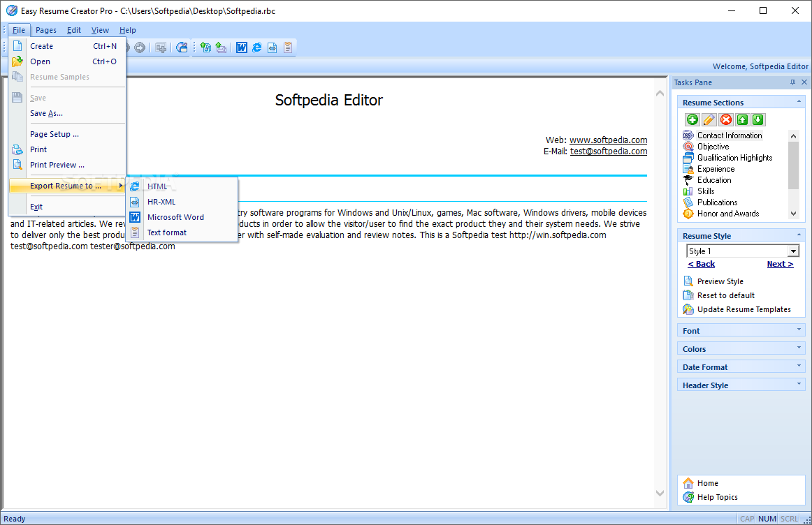Choose Create from the File menu
This screenshot has width=812, height=525.
(67, 46)
